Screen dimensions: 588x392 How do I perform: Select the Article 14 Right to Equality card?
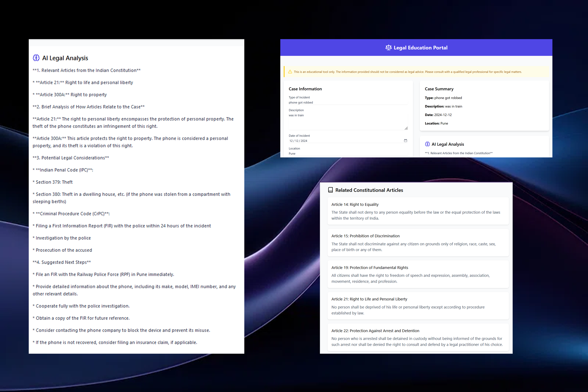point(418,211)
